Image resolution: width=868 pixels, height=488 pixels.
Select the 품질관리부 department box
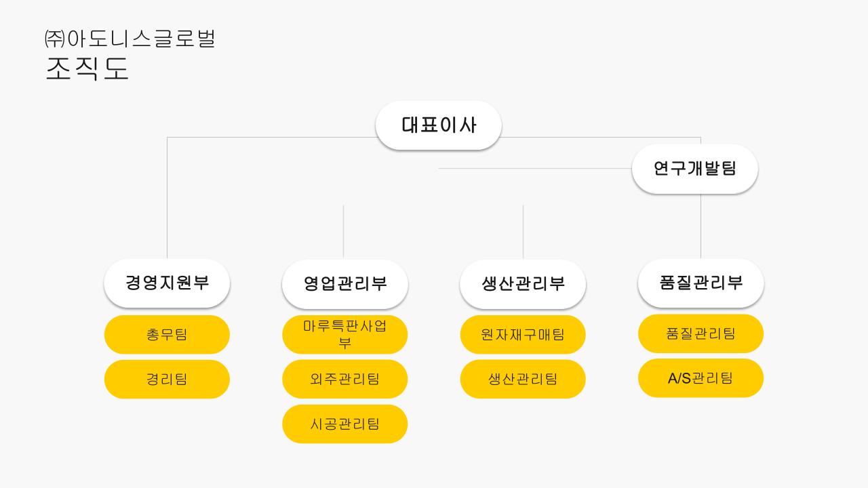pyautogui.click(x=701, y=283)
